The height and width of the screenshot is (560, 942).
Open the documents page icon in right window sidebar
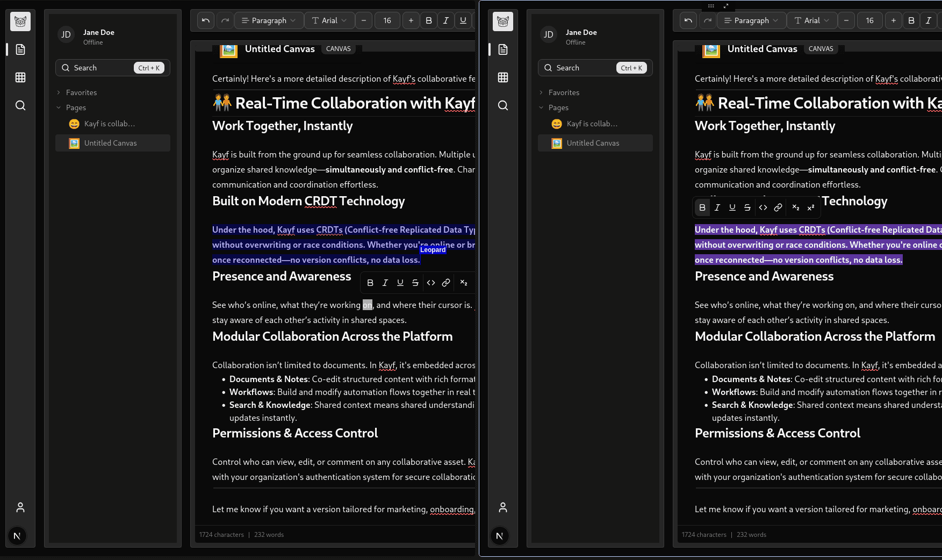click(x=503, y=49)
